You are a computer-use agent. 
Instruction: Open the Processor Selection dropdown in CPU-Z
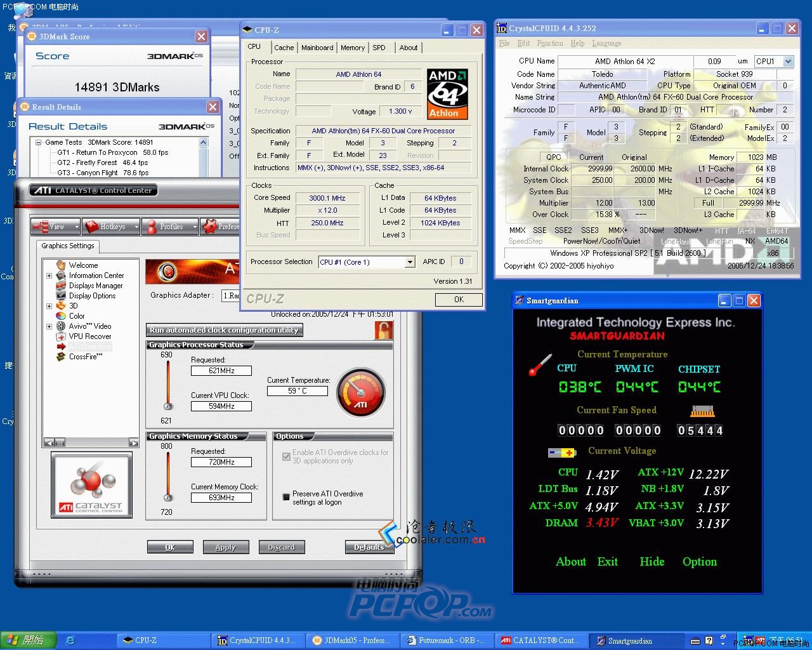pos(410,262)
